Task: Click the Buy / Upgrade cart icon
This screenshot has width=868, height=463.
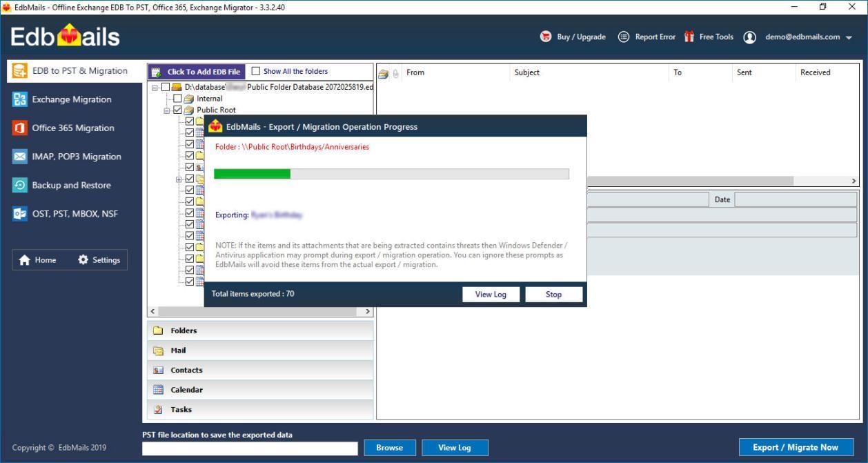Action: (546, 37)
